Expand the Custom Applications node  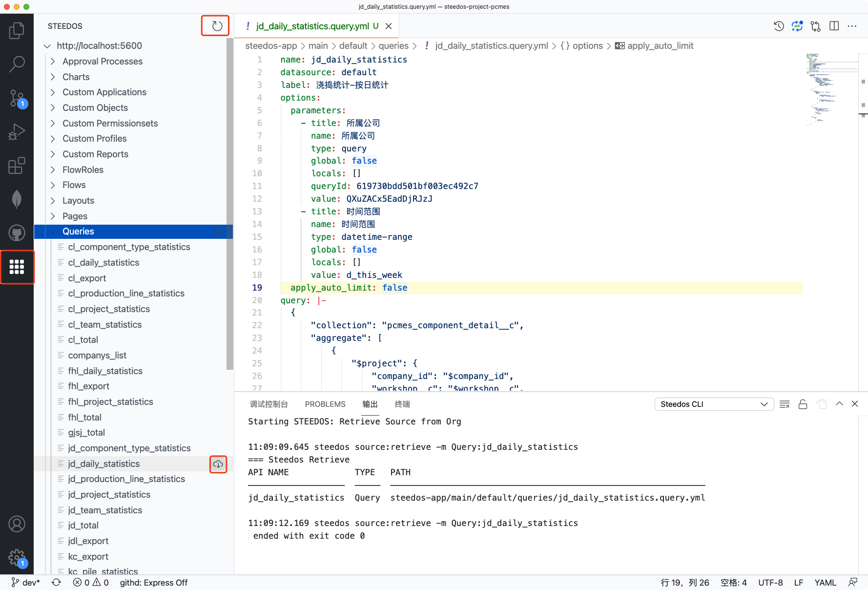[x=53, y=92]
